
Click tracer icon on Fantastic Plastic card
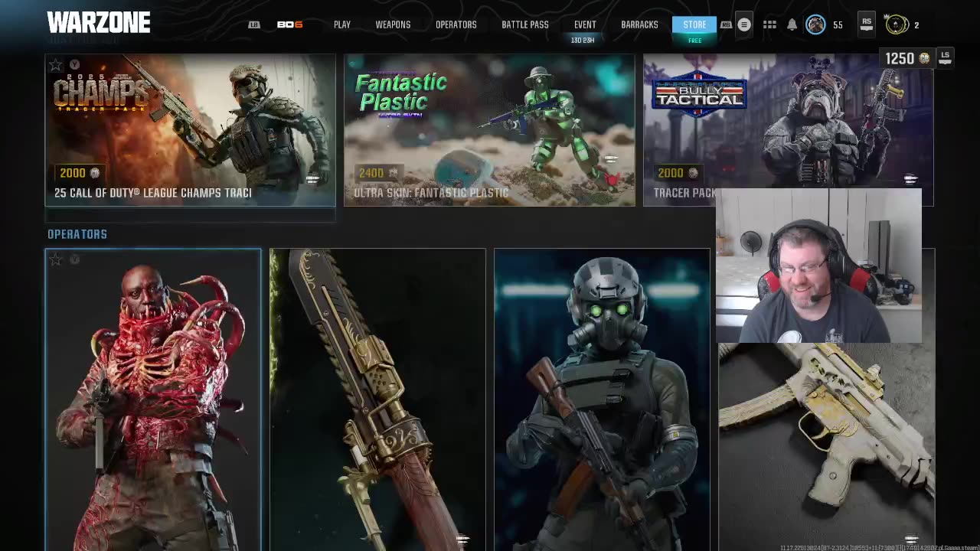[611, 159]
